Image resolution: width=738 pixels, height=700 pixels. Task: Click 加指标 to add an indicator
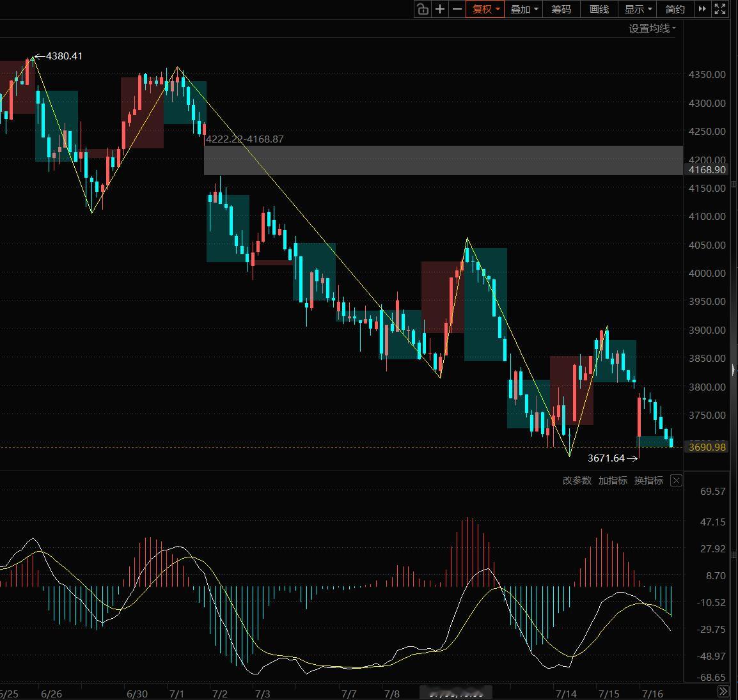(612, 480)
